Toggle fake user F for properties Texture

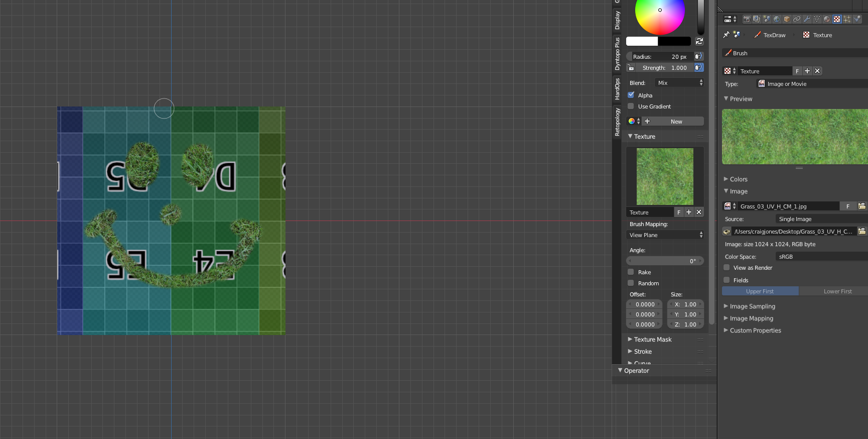coord(797,71)
